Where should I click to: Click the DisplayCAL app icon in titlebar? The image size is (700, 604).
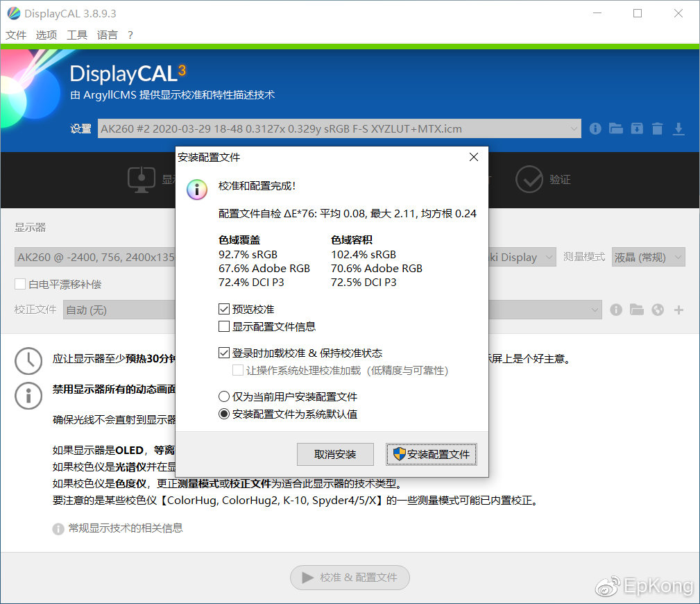pos(14,13)
